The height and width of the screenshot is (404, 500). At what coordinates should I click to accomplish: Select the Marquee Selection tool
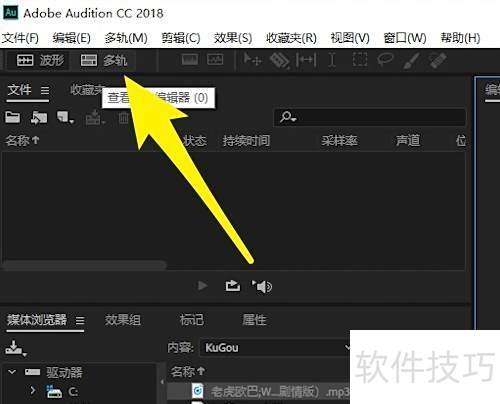click(360, 60)
